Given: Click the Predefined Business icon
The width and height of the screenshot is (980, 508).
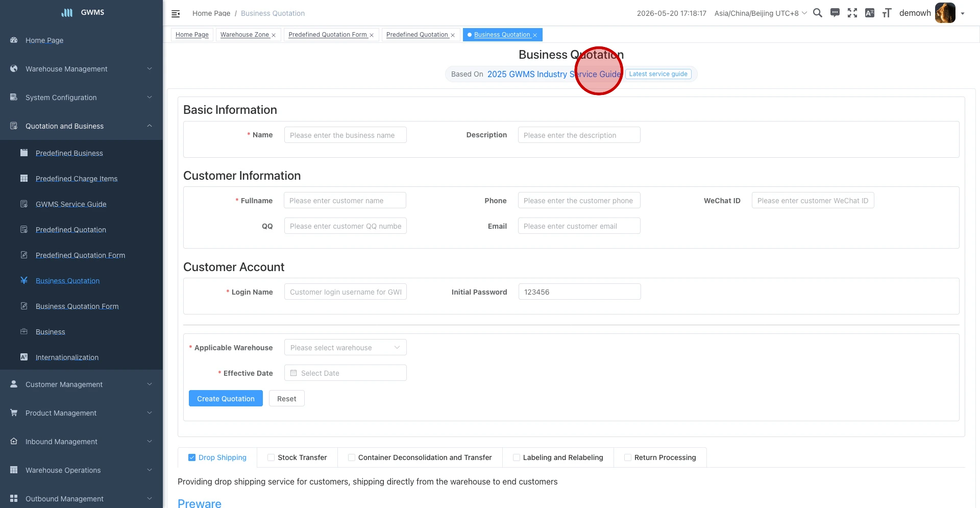Looking at the screenshot, I should [24, 153].
